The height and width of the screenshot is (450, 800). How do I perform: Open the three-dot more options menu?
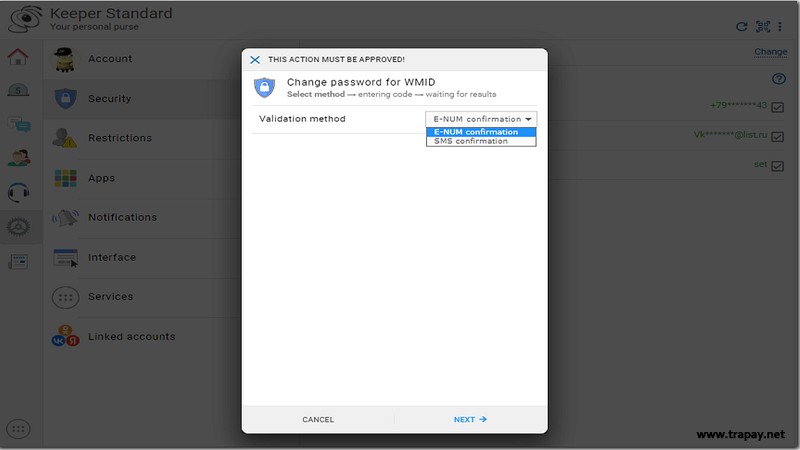click(x=783, y=27)
